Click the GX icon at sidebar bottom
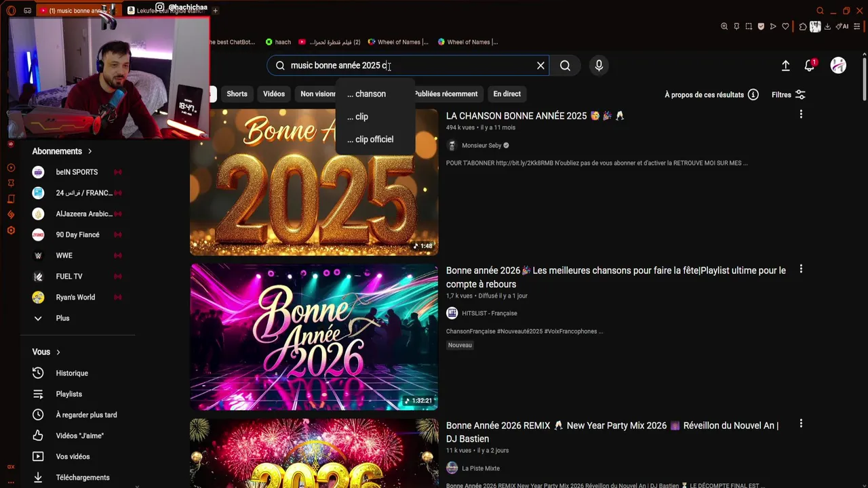The width and height of the screenshot is (868, 488). (x=11, y=466)
